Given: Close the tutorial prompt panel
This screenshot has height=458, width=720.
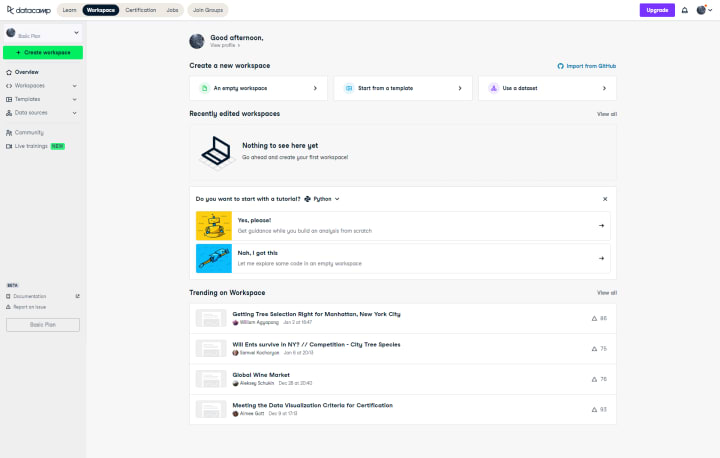Looking at the screenshot, I should point(605,199).
